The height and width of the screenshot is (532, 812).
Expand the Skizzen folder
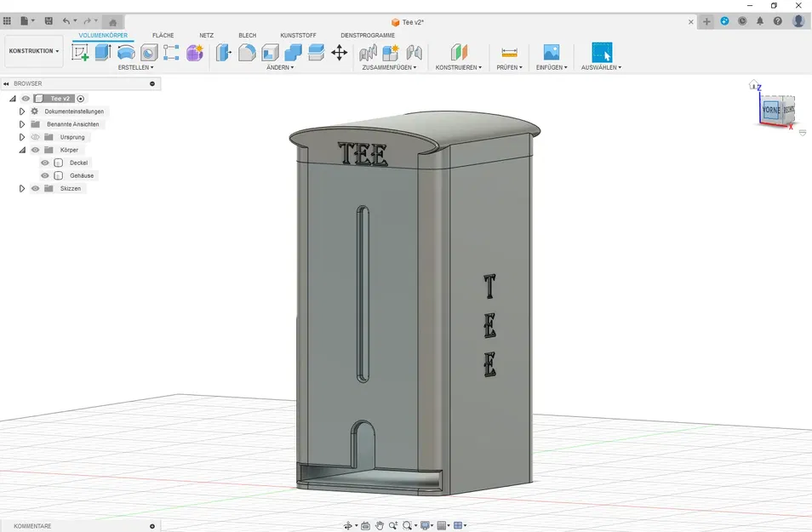point(22,188)
